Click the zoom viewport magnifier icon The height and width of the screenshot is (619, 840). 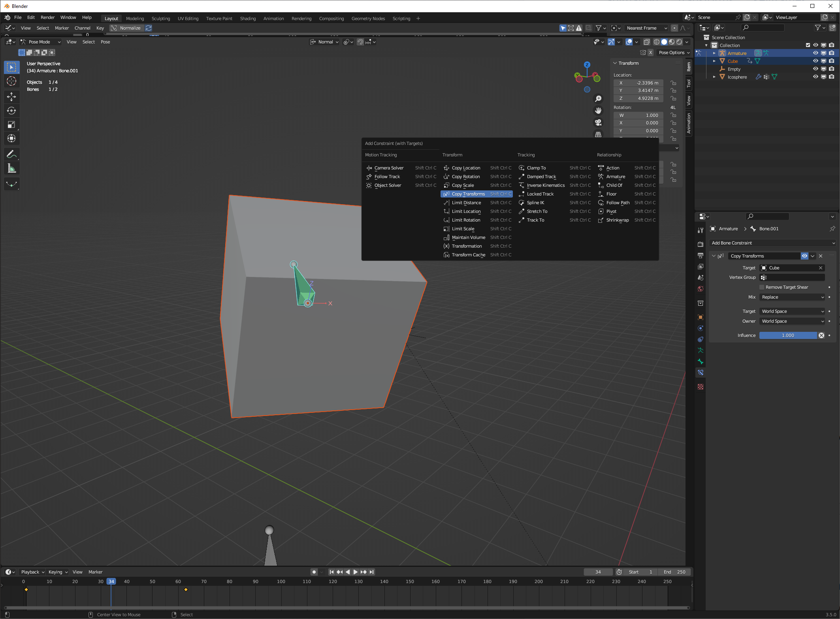[598, 98]
